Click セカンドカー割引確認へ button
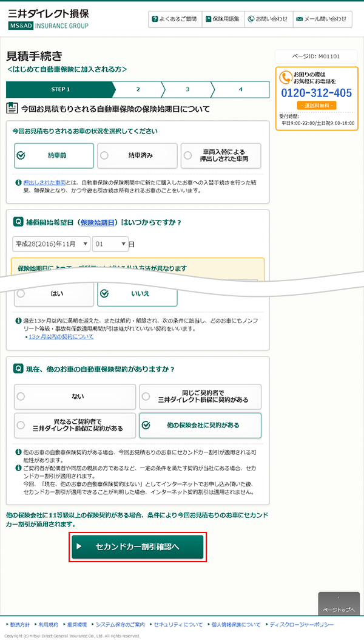The image size is (364, 640). (x=137, y=546)
